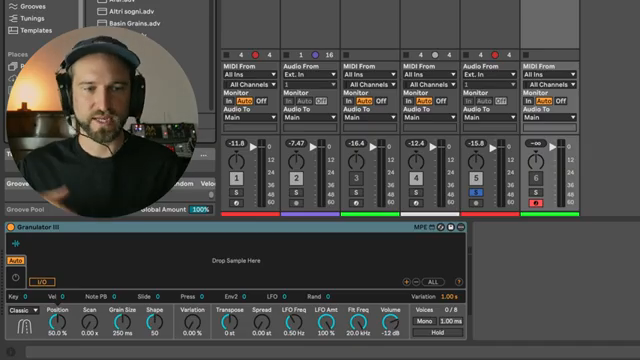The width and height of the screenshot is (640, 360).
Task: Unsolo track 5 with its blue S button
Action: click(x=476, y=193)
